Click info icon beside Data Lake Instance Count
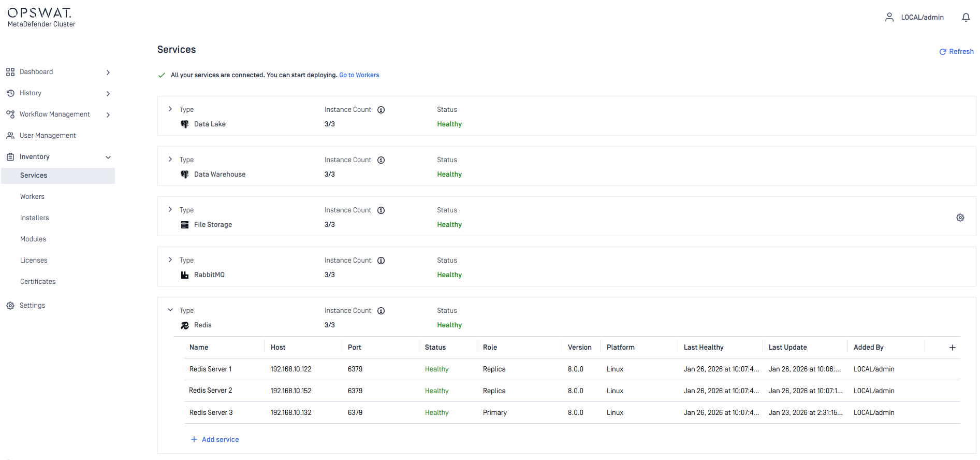 click(381, 110)
